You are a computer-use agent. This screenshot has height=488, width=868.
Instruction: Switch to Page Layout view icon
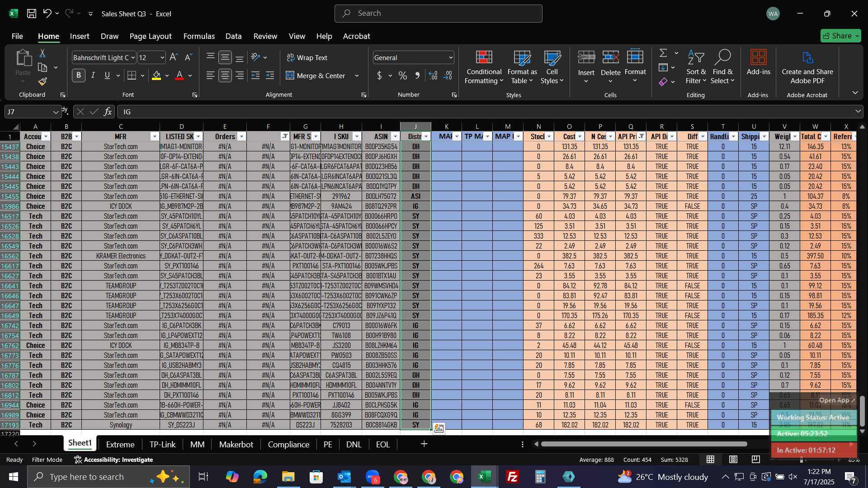[x=733, y=460]
